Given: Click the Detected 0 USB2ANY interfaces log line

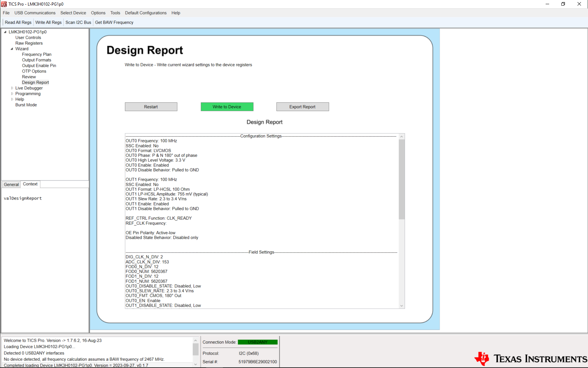Looking at the screenshot, I should coord(34,353).
